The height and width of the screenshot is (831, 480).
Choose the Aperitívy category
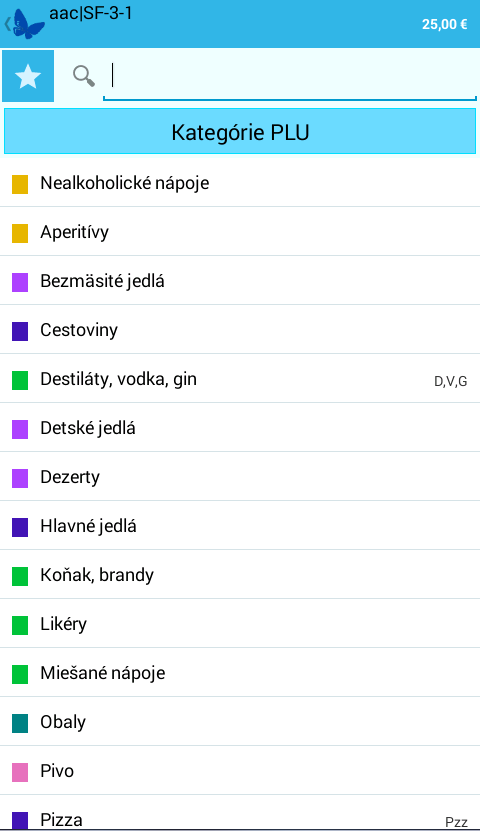[240, 232]
